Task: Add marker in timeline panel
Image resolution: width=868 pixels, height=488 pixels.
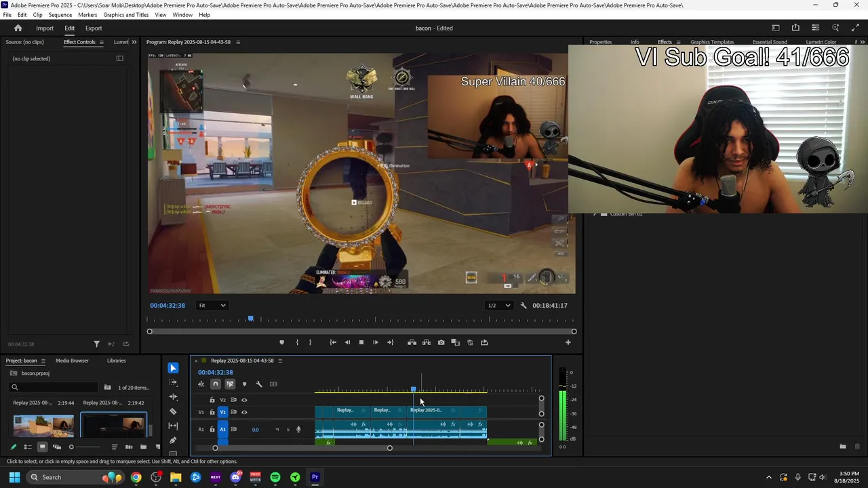Action: 244,384
